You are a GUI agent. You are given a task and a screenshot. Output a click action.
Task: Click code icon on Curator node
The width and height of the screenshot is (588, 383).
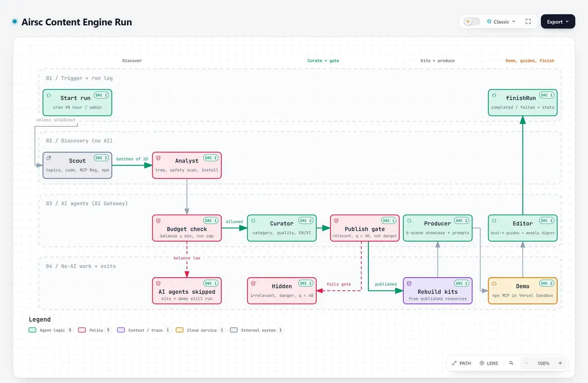253,221
